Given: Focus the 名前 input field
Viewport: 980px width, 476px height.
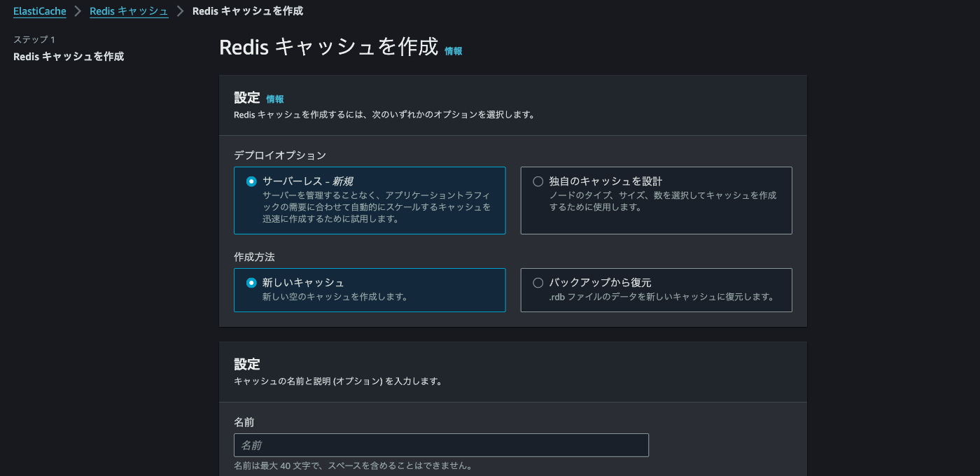Looking at the screenshot, I should tap(441, 445).
